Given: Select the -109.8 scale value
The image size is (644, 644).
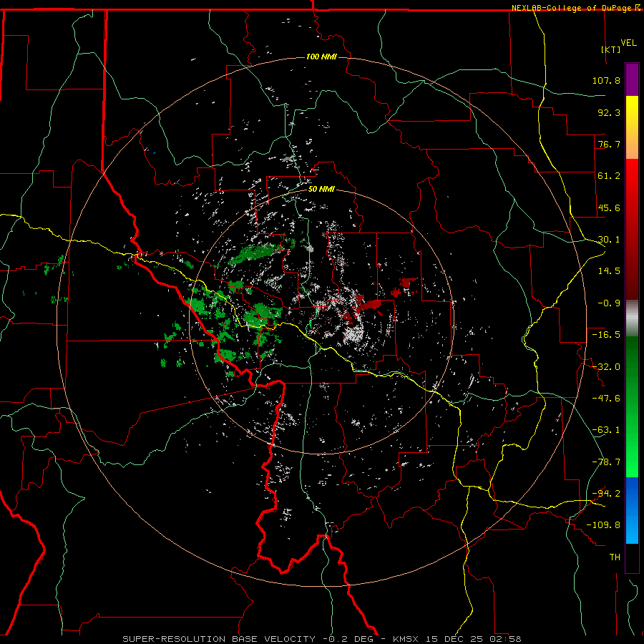Looking at the screenshot, I should click(x=603, y=525).
